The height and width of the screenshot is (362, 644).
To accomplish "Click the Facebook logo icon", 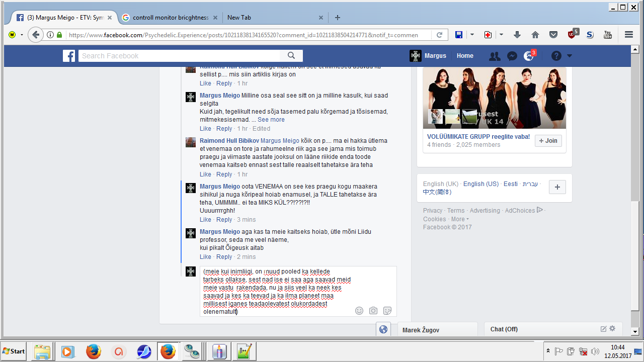I will coord(69,56).
